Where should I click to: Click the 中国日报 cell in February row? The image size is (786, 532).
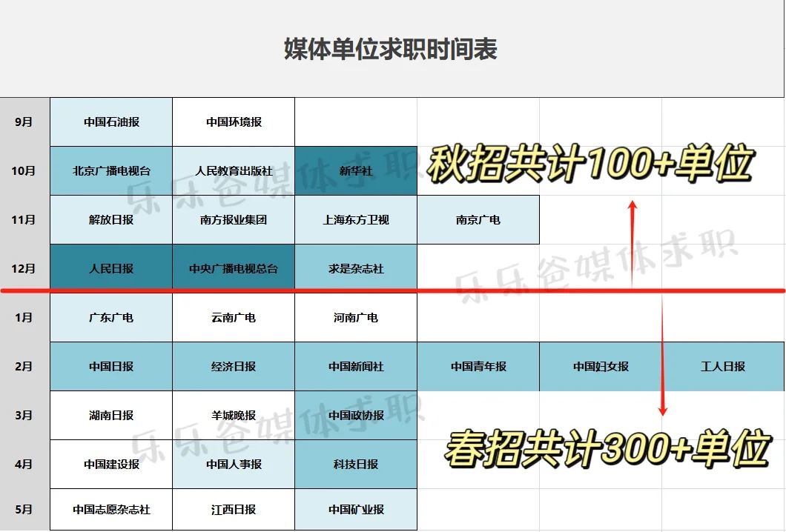[110, 366]
